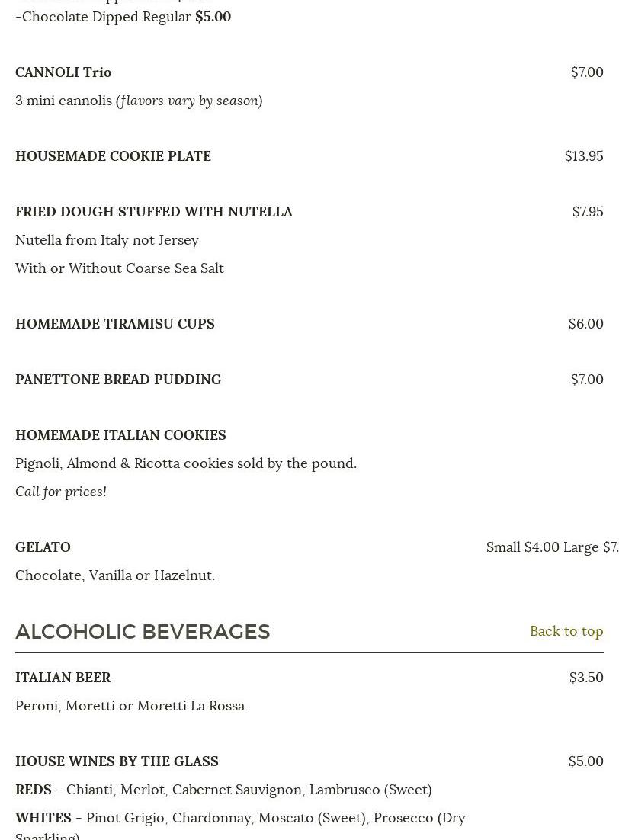
Task: Click HOUSE WINES BY THE GLASS title
Action: tap(117, 761)
